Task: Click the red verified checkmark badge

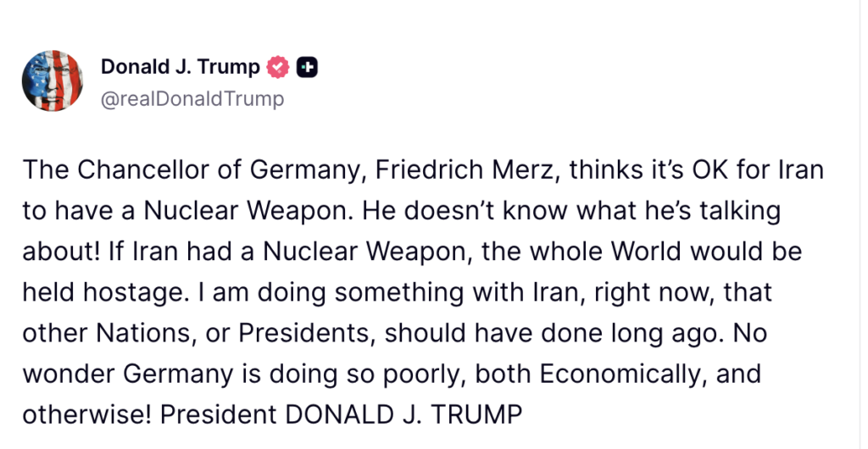Action: [279, 67]
